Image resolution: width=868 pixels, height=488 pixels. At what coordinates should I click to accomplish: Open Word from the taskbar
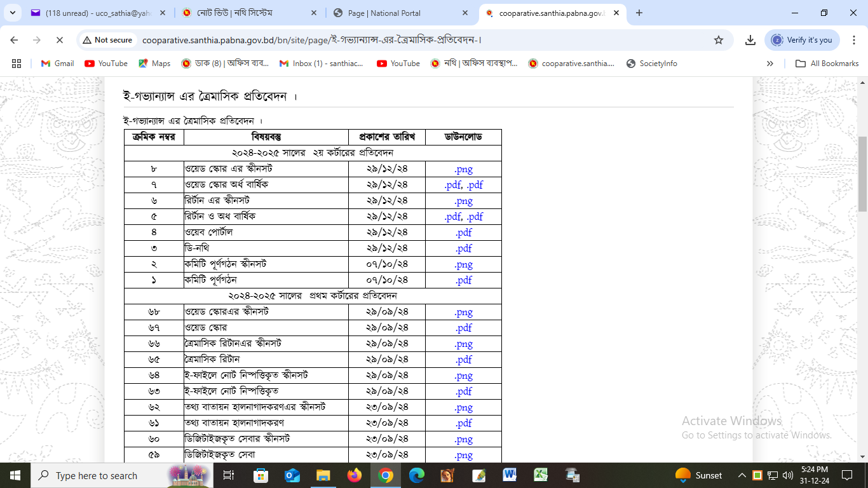510,475
